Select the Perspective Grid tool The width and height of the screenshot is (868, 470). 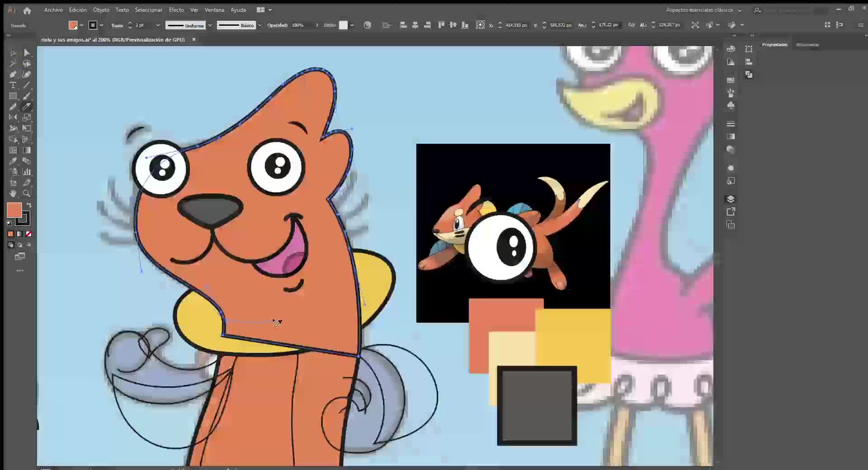pos(27,139)
